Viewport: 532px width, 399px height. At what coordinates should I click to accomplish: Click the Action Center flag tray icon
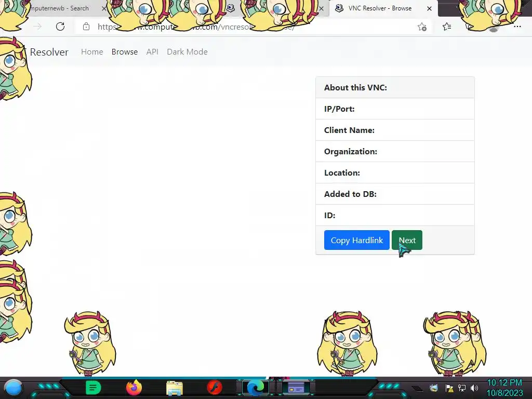449,388
